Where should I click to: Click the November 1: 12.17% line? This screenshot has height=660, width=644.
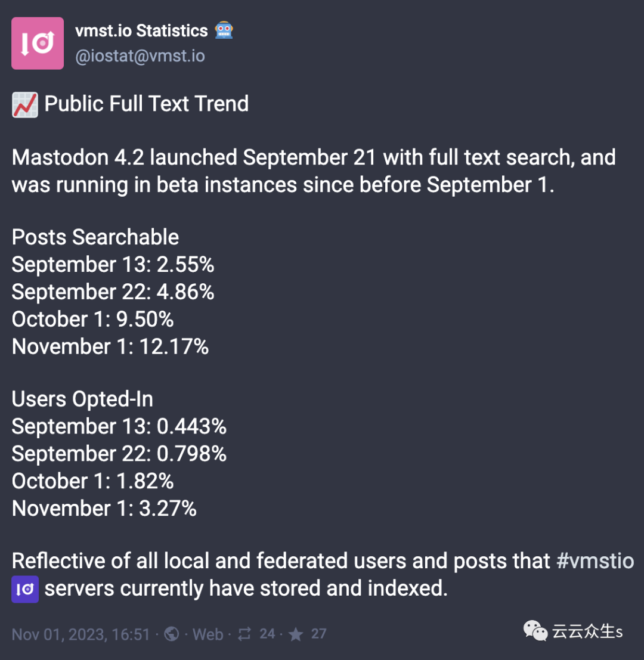click(110, 346)
